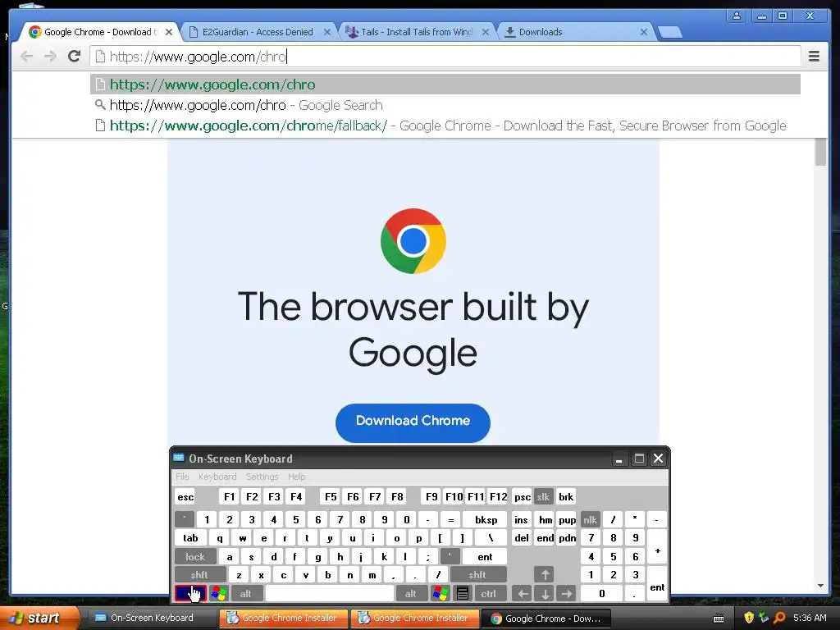Toggle the slk (scroll lock) key
840x630 pixels.
point(543,497)
